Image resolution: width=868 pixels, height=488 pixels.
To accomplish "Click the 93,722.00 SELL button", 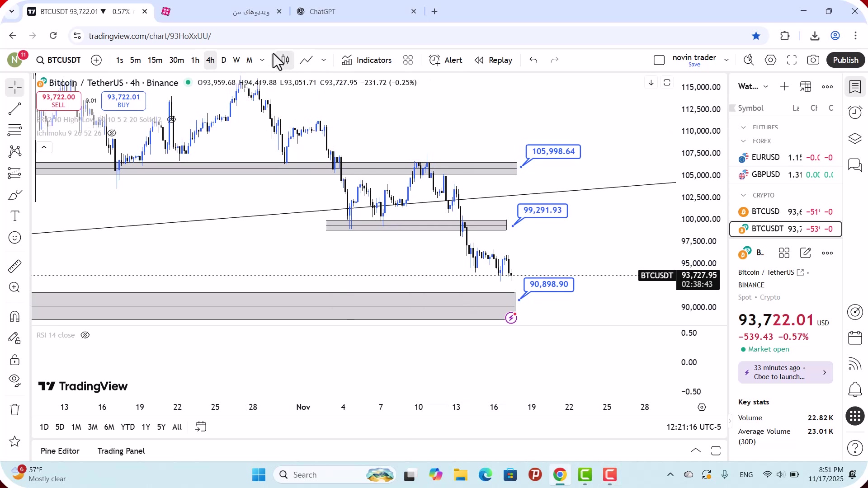I will [x=58, y=101].
